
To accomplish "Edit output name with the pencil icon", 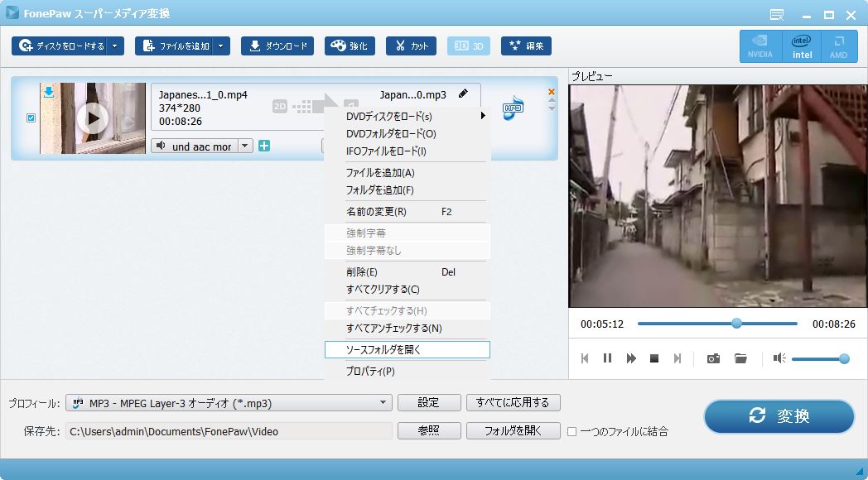I will pos(463,94).
